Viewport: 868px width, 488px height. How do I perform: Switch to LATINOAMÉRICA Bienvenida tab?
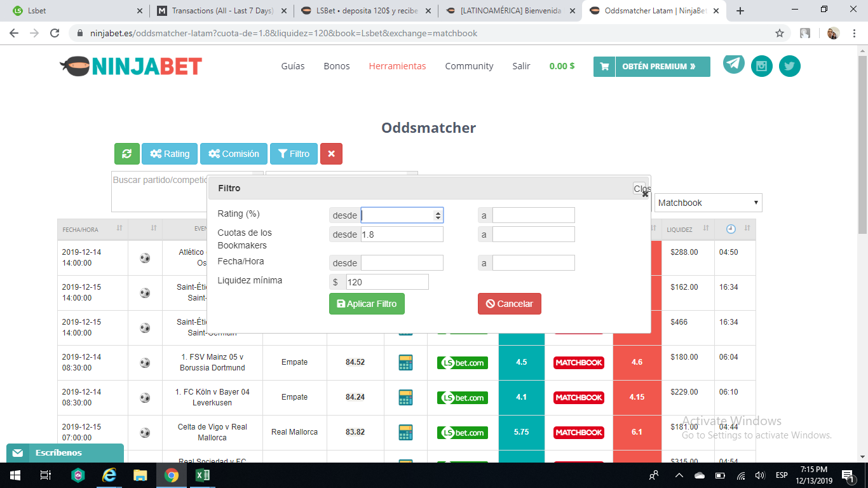512,11
